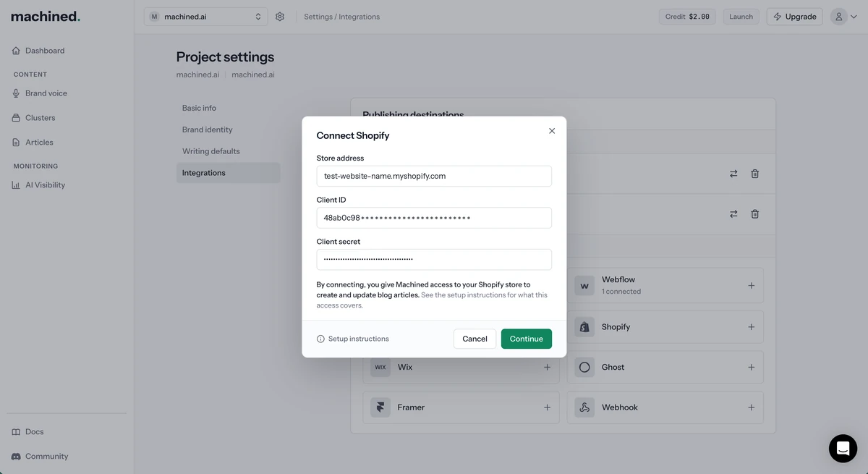Click sync icon of first connected destination

point(733,174)
